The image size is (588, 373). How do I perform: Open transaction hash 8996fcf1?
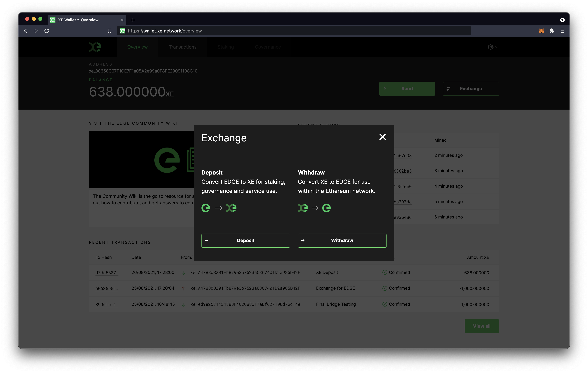point(107,304)
